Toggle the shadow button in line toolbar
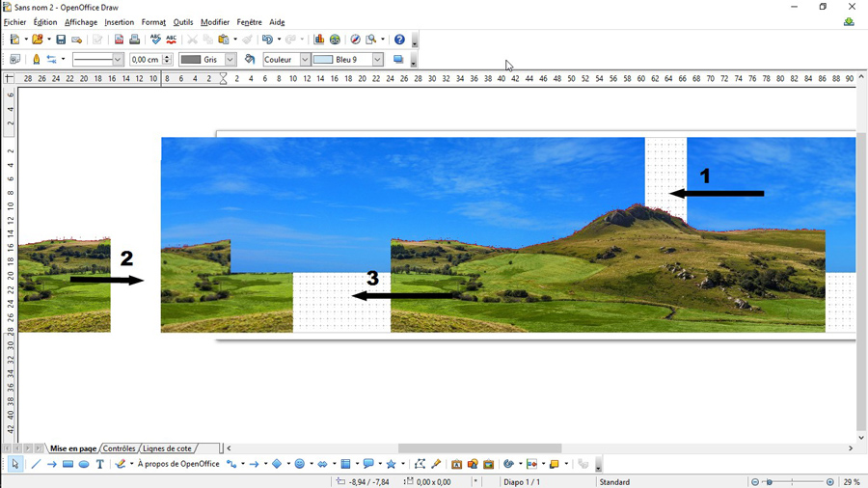The height and width of the screenshot is (488, 868). coord(397,59)
